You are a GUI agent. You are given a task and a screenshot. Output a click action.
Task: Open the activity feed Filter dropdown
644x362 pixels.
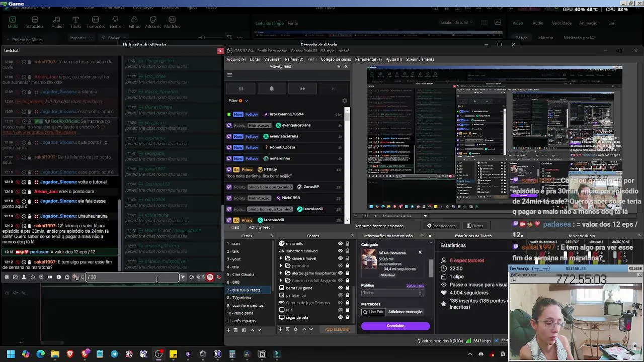point(238,101)
